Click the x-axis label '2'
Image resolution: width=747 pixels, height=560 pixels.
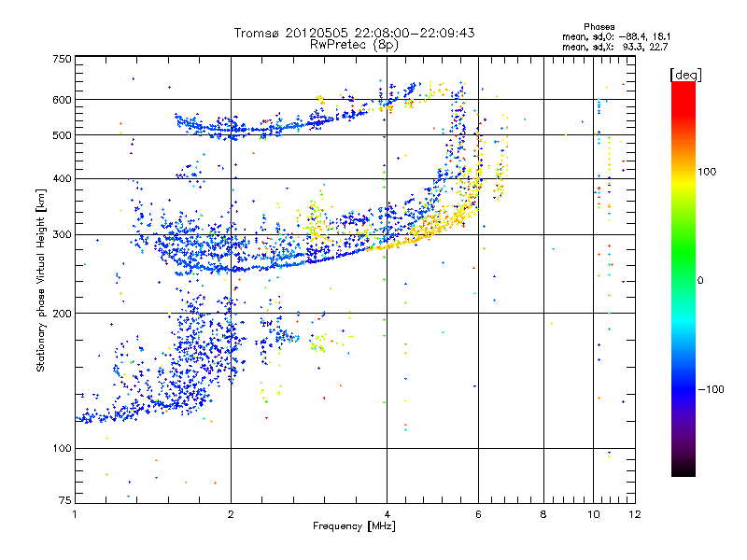[231, 514]
